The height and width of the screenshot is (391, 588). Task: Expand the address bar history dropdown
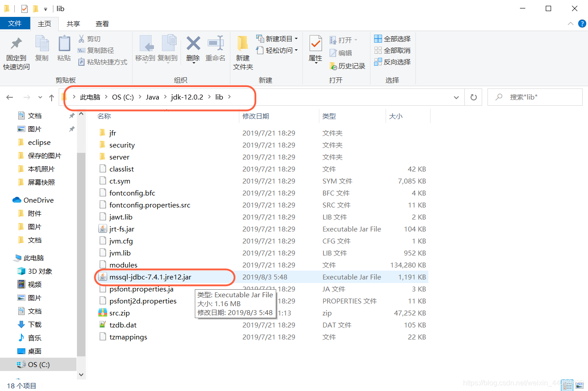click(456, 97)
